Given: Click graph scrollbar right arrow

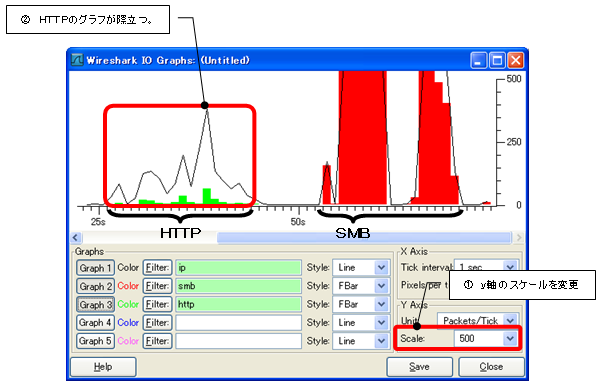Looking at the screenshot, I should 518,238.
